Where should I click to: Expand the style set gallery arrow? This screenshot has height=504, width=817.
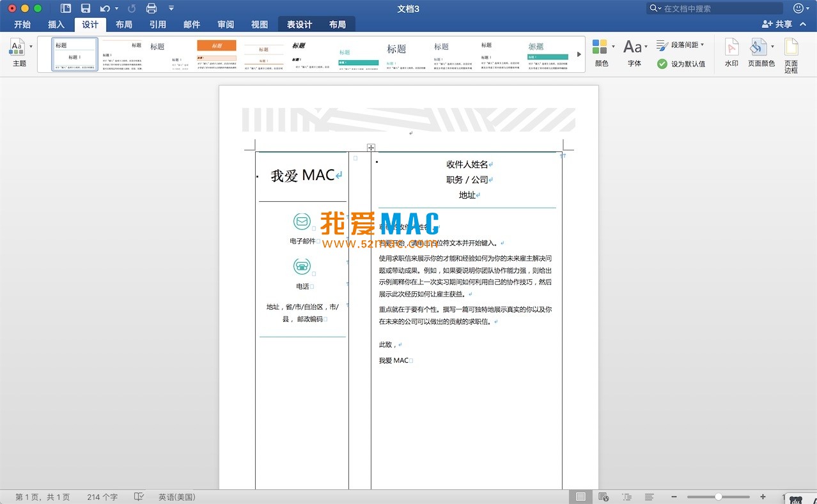point(579,54)
